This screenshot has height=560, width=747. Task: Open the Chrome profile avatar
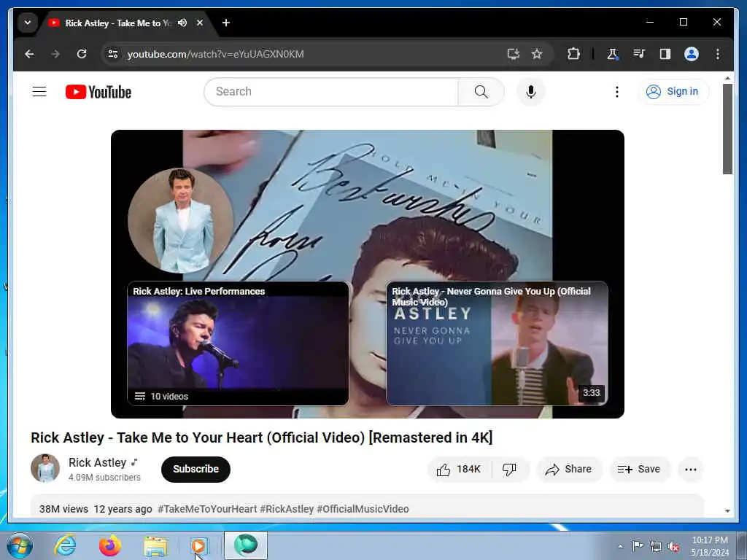coord(692,54)
